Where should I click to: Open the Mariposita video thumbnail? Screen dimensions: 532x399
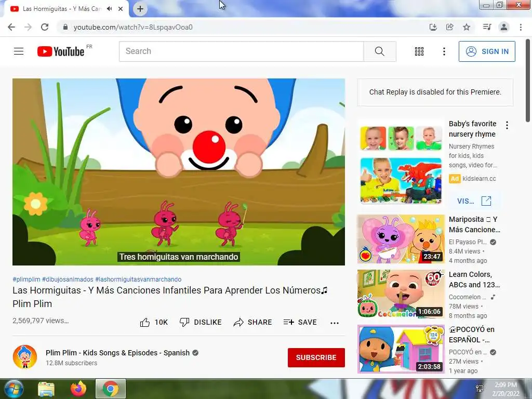401,239
